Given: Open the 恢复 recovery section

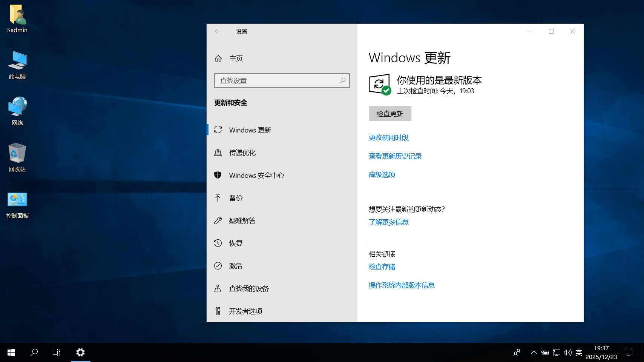Looking at the screenshot, I should point(236,243).
